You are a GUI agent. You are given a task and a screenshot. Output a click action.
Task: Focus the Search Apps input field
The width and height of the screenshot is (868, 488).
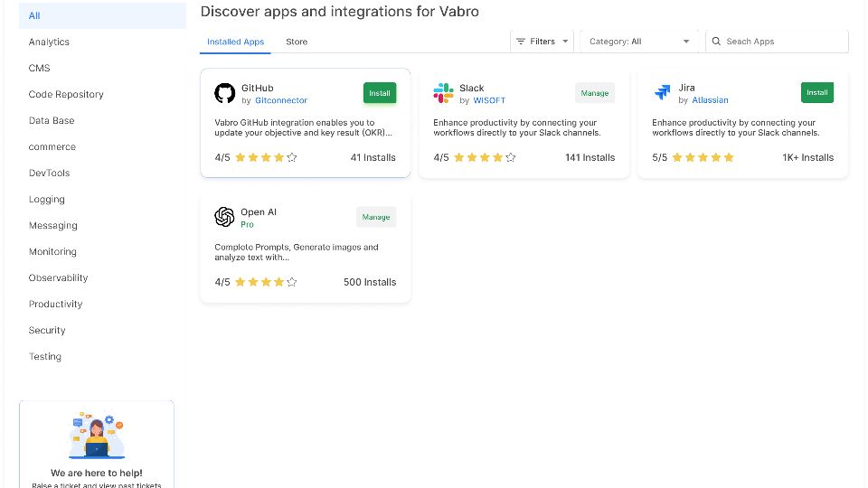(x=783, y=42)
